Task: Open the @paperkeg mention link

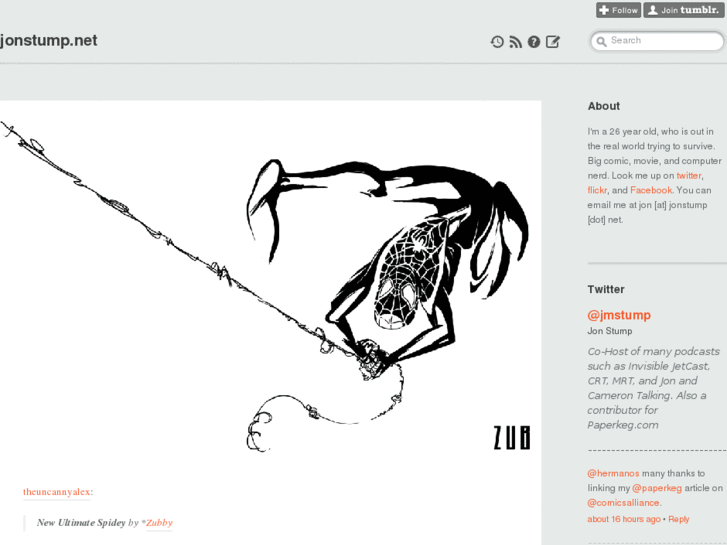Action: [657, 488]
